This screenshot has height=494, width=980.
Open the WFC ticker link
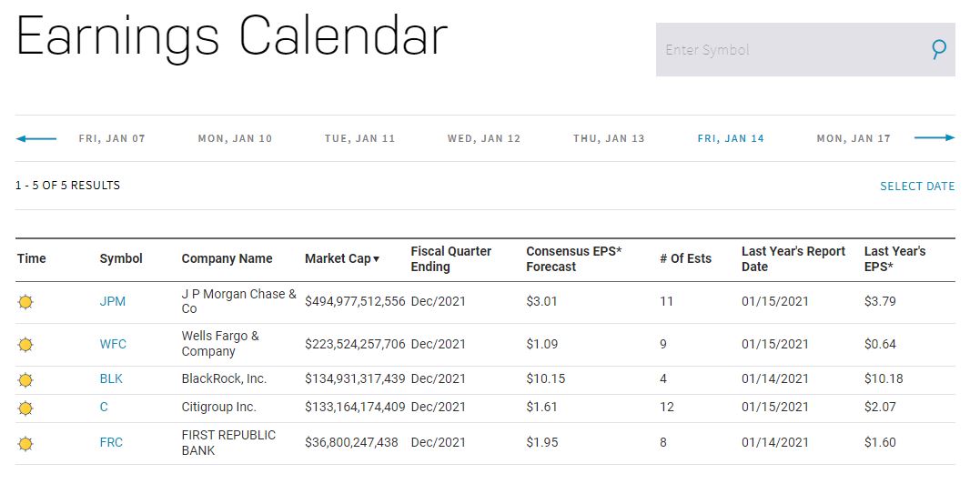pos(113,344)
